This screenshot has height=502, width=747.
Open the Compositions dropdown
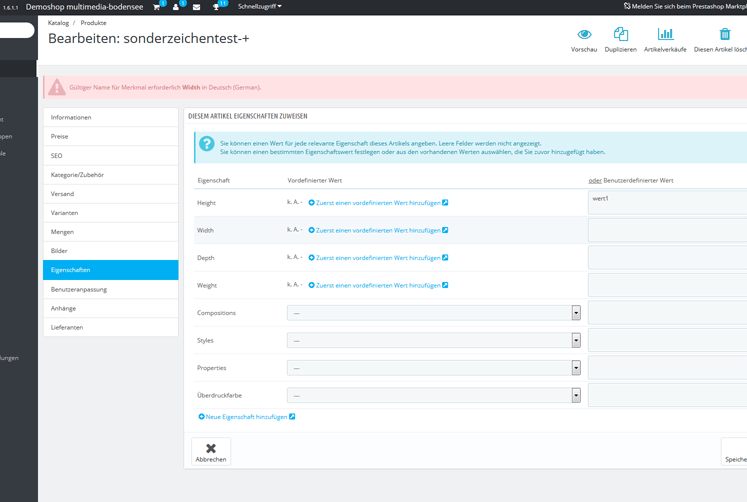click(x=434, y=313)
